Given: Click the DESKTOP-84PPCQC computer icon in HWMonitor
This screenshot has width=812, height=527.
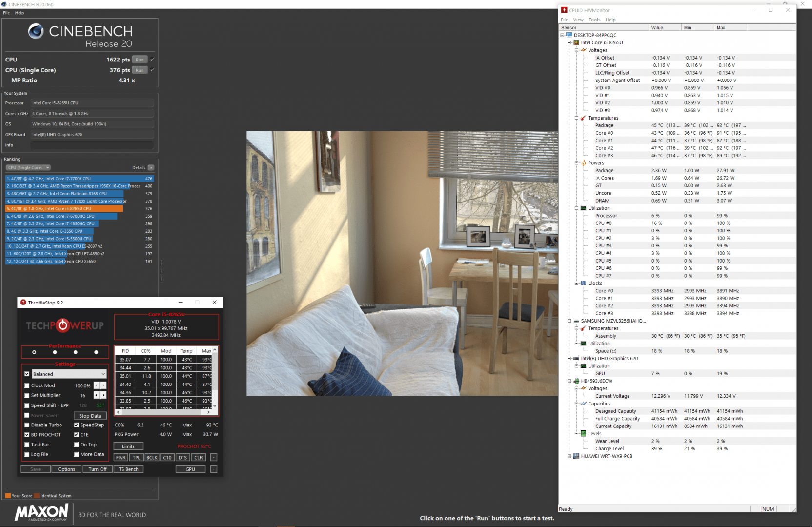Looking at the screenshot, I should coord(569,35).
